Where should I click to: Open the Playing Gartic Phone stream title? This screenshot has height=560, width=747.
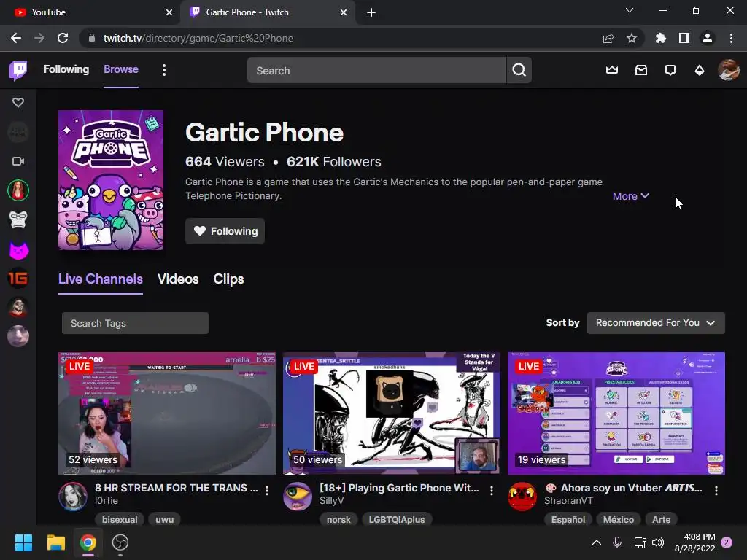tap(399, 488)
